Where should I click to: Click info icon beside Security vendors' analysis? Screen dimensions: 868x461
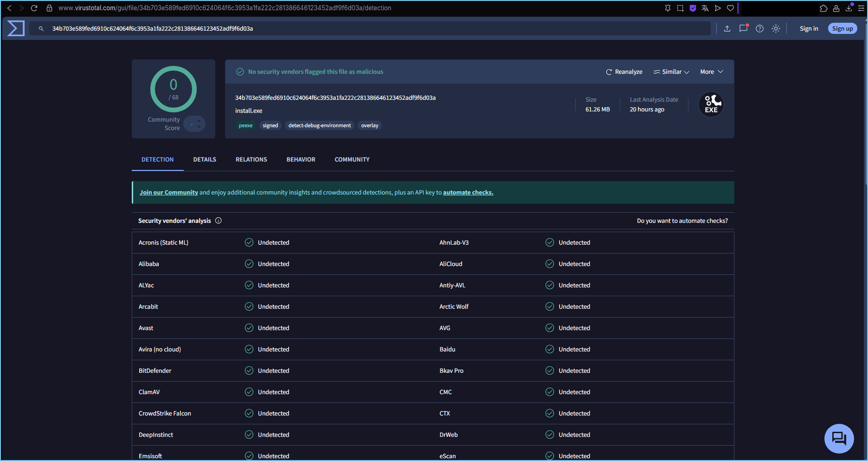219,221
